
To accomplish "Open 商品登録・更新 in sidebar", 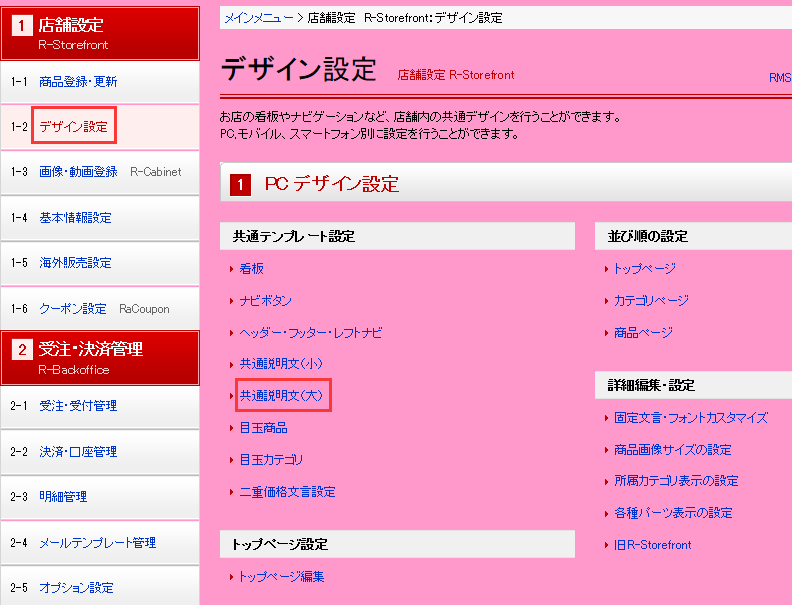I will click(78, 82).
